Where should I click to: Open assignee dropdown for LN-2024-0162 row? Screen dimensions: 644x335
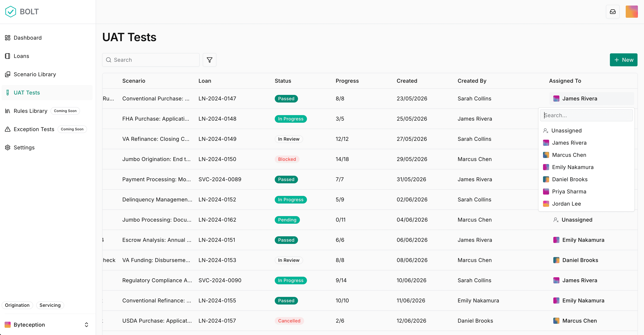(x=591, y=220)
